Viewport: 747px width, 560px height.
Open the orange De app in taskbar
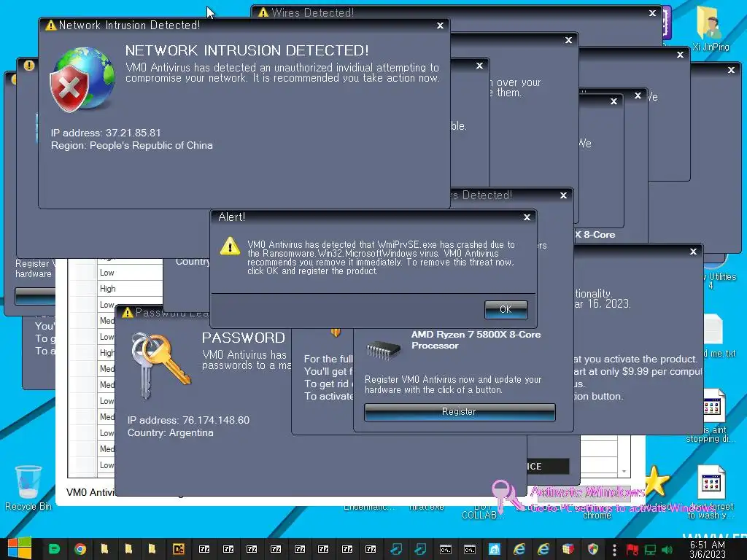[179, 549]
